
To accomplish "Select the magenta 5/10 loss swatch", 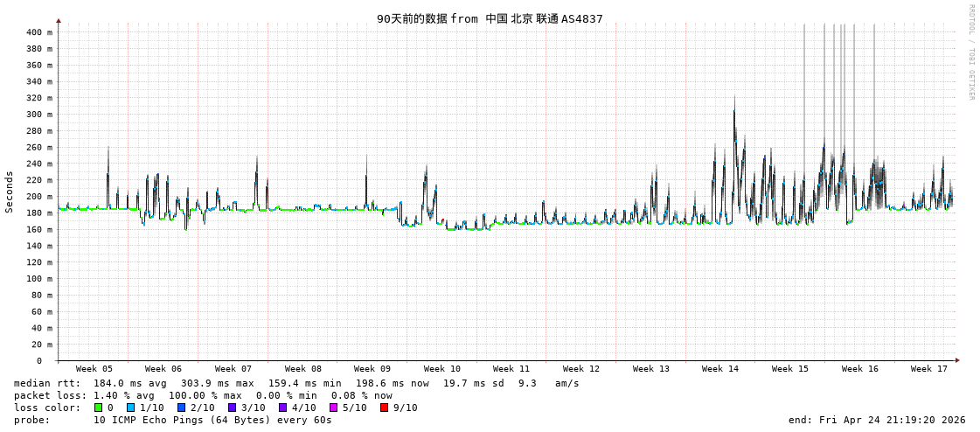I will pos(333,408).
